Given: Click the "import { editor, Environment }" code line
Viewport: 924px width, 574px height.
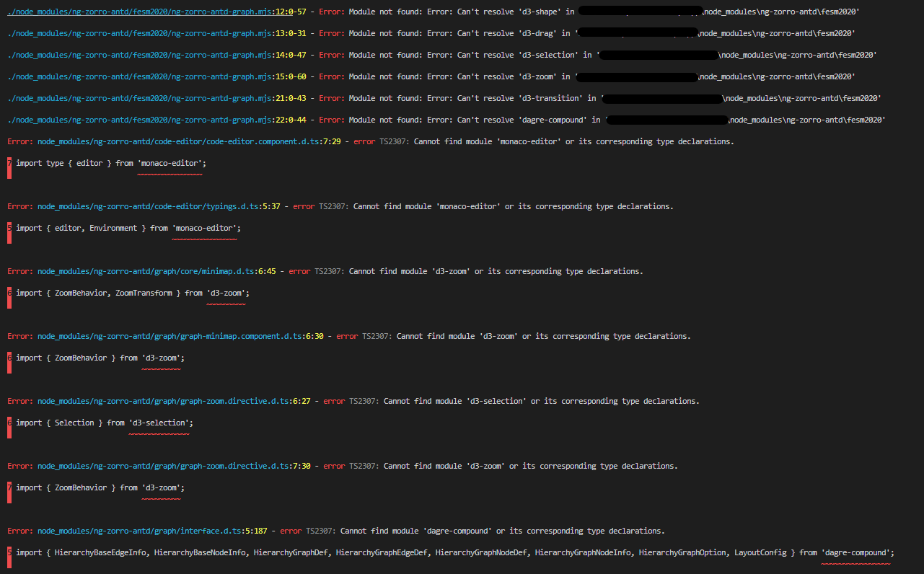Looking at the screenshot, I should pyautogui.click(x=128, y=228).
